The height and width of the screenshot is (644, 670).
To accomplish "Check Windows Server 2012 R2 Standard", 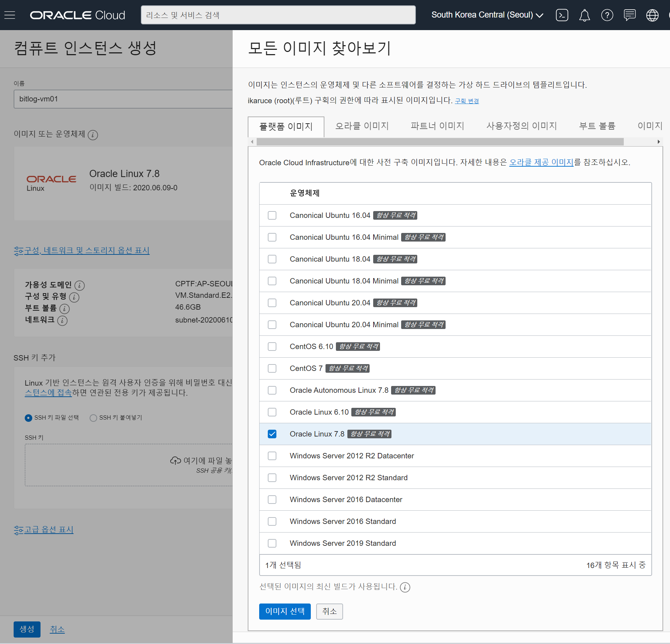I will point(272,478).
